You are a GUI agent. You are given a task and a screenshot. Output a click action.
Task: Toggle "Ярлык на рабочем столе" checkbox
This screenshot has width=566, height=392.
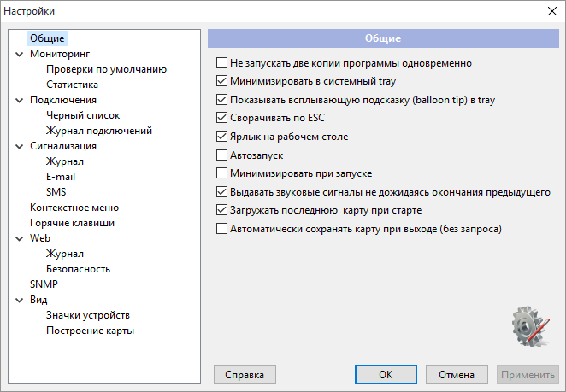221,137
